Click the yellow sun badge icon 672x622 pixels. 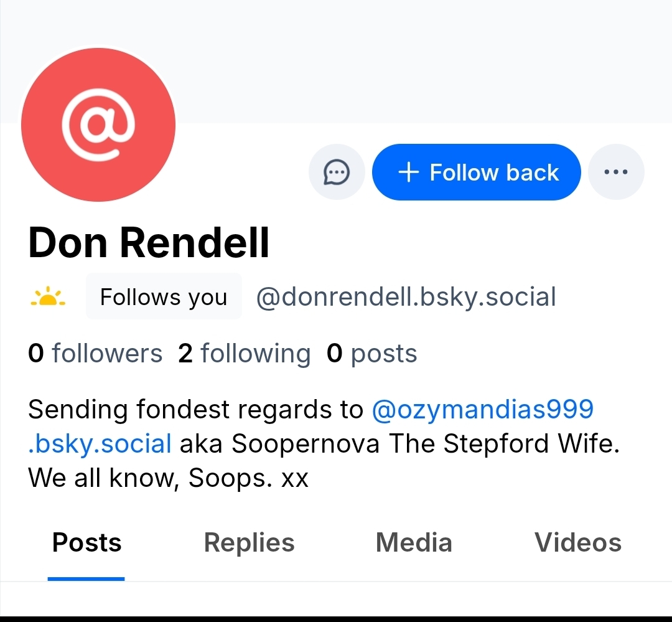(x=48, y=298)
